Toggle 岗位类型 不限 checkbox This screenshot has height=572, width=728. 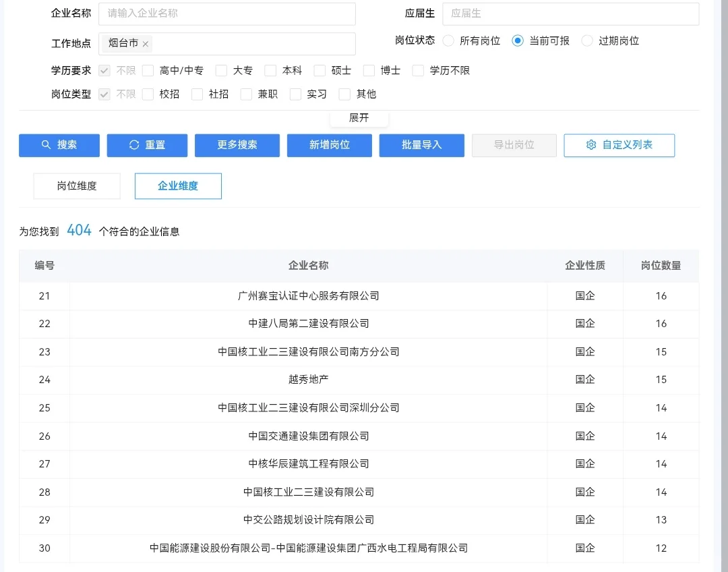(104, 94)
